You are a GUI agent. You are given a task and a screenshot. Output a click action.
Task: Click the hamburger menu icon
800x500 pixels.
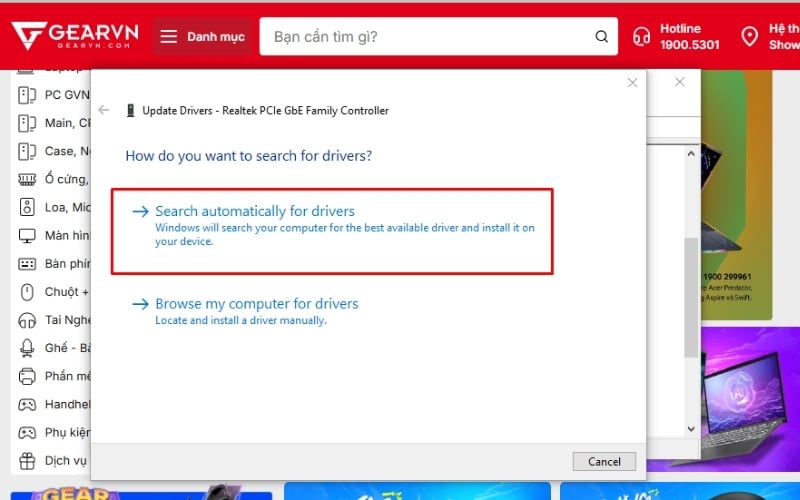[168, 37]
